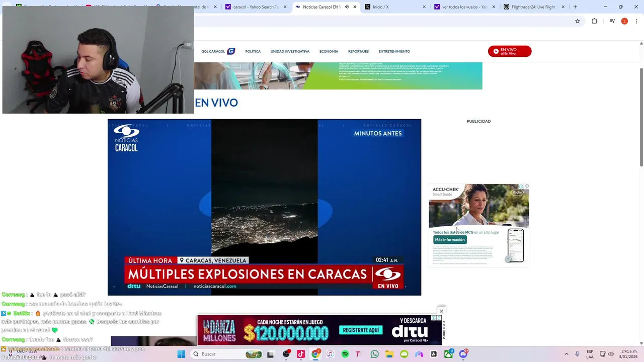The width and height of the screenshot is (644, 362).
Task: Open the clock showing 2:41 a.m.
Action: coord(629,354)
